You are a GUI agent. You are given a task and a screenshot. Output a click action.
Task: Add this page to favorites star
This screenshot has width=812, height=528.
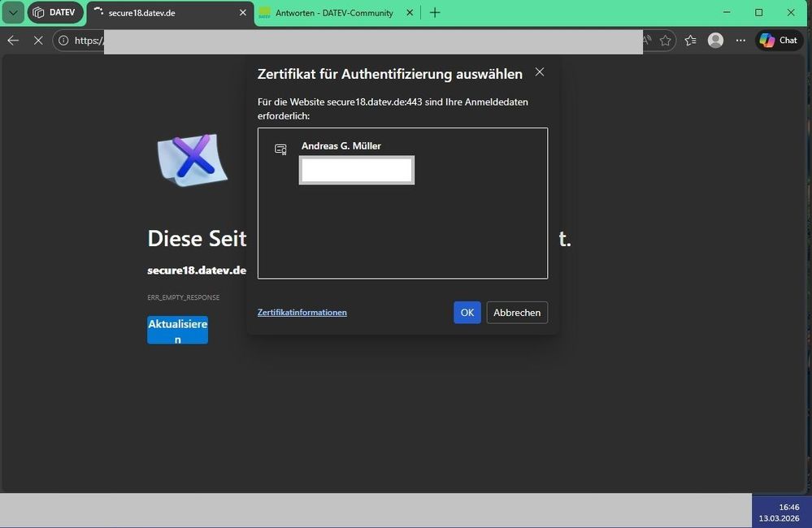pos(666,40)
